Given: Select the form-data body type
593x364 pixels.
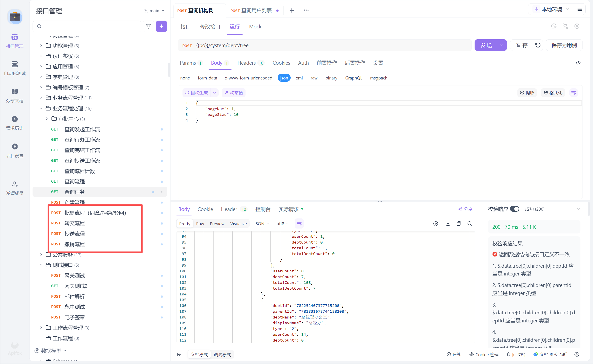Looking at the screenshot, I should pos(207,78).
